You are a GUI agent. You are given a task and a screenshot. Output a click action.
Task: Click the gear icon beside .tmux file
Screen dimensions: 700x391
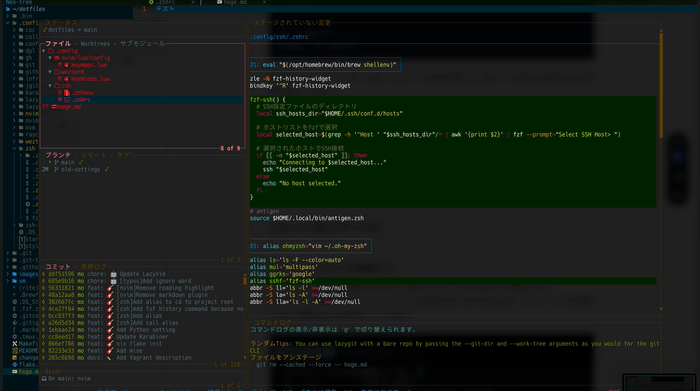tap(15, 337)
